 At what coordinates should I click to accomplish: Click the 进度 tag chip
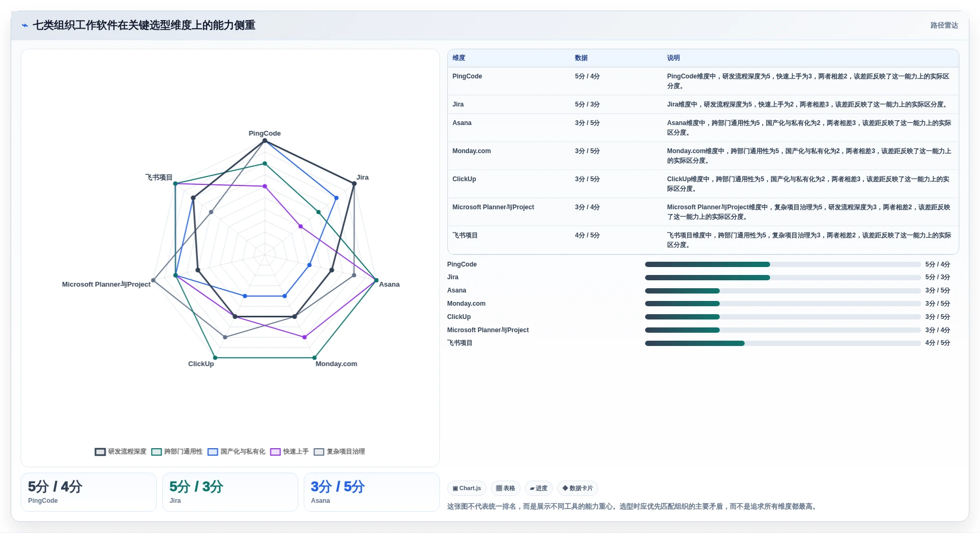click(538, 488)
